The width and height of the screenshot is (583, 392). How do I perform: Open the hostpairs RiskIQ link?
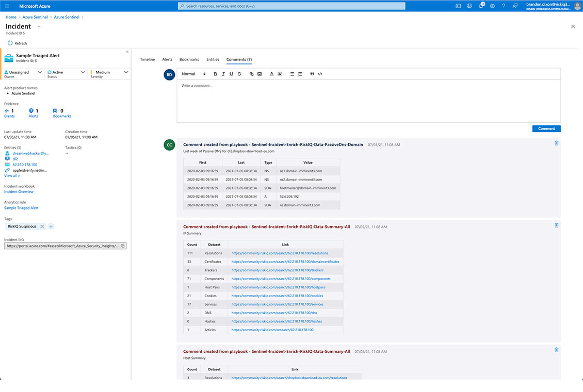[279, 287]
